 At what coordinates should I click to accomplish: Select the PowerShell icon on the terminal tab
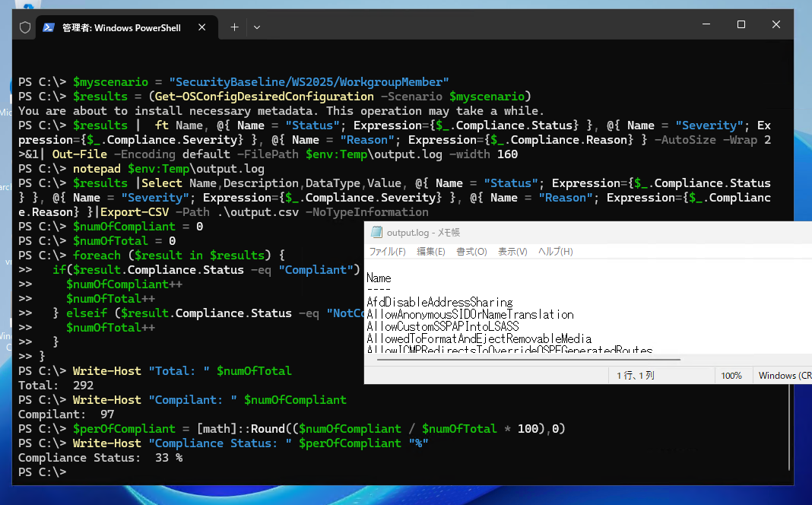[49, 27]
